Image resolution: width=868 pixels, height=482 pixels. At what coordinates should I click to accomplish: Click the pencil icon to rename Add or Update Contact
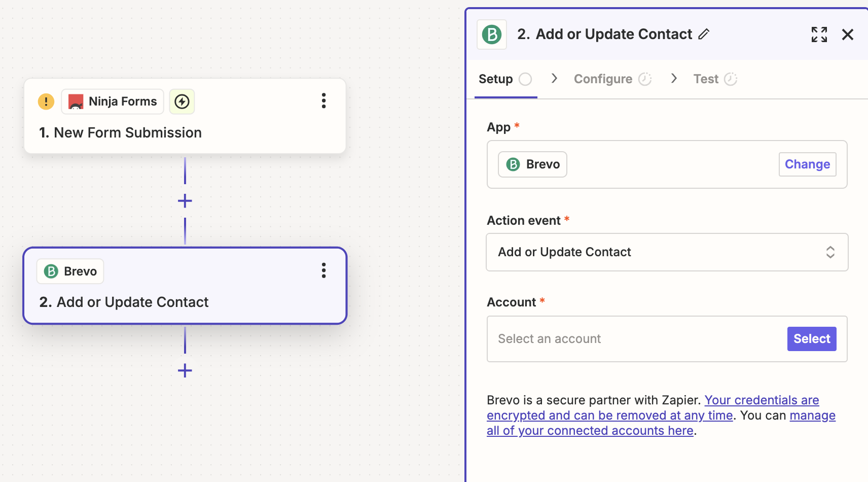coord(704,34)
